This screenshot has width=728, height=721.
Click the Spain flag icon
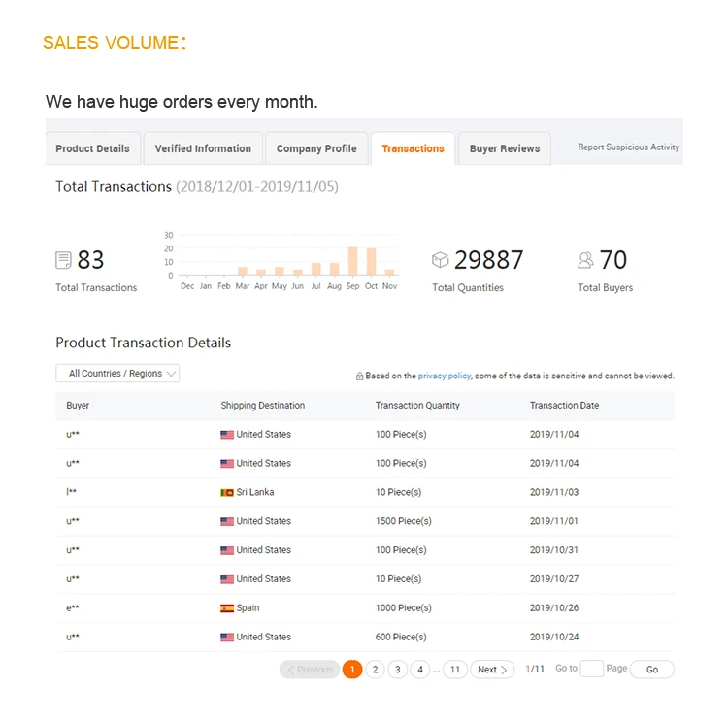[x=227, y=608]
